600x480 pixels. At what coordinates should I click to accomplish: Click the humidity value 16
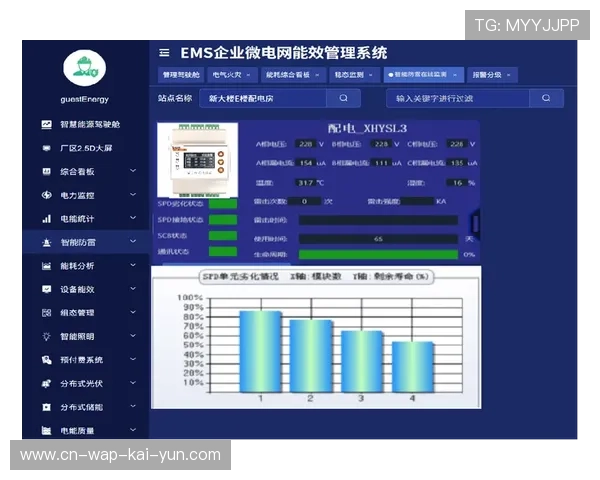click(457, 183)
